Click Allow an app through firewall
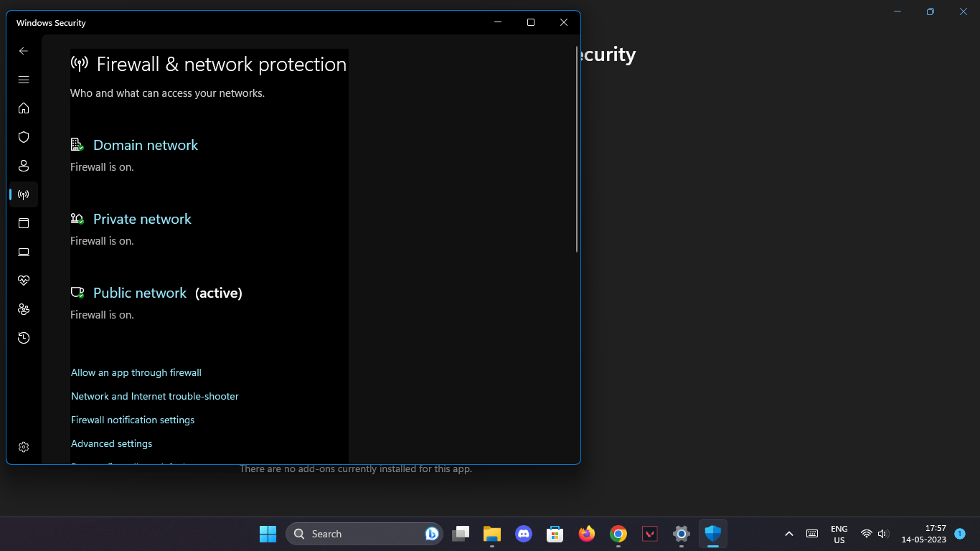 (x=136, y=372)
